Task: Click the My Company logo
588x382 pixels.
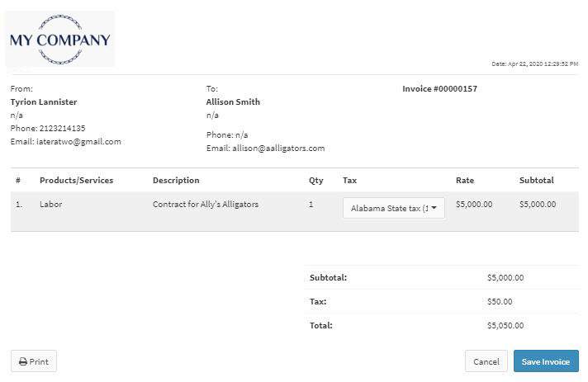Action: coord(60,40)
